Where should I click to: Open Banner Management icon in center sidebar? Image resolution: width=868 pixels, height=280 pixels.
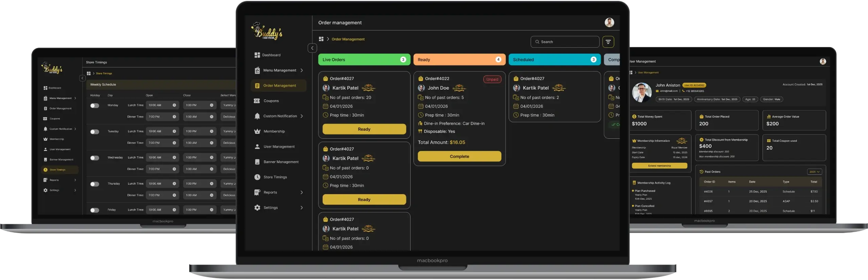257,162
